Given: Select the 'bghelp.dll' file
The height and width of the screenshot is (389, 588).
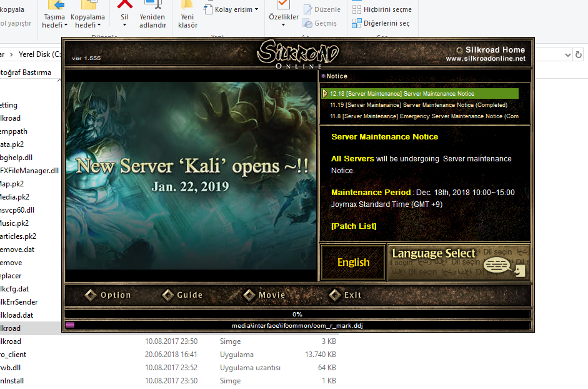Looking at the screenshot, I should coord(16,158).
